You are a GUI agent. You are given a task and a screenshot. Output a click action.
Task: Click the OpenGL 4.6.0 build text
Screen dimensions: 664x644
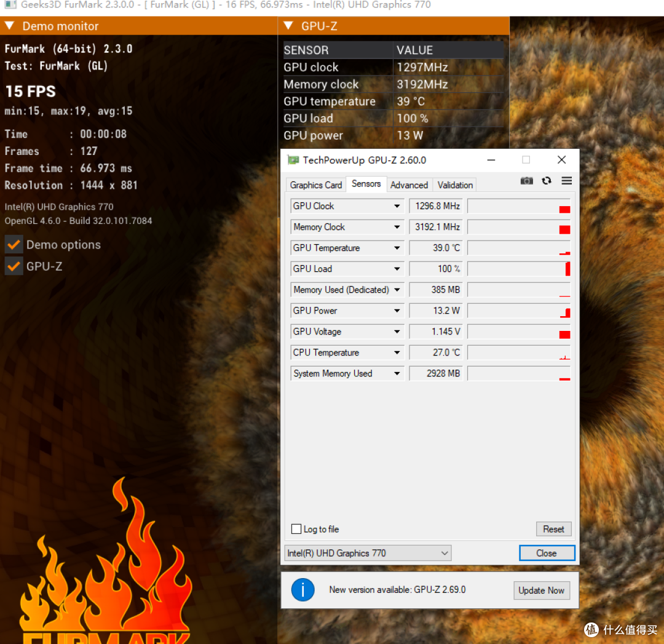78,221
